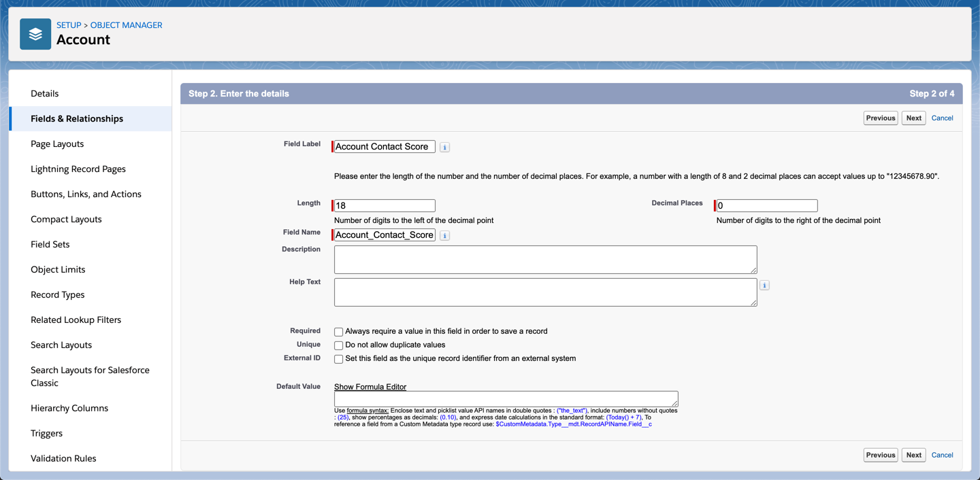Image resolution: width=980 pixels, height=480 pixels.
Task: Toggle the External ID checkbox
Action: [x=338, y=359]
